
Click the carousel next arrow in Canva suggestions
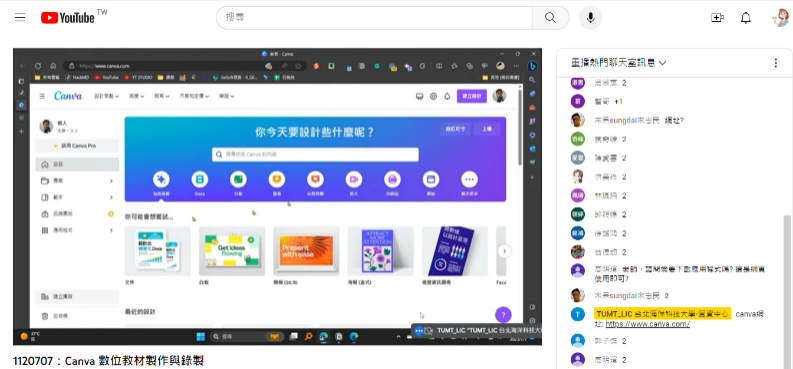[504, 251]
